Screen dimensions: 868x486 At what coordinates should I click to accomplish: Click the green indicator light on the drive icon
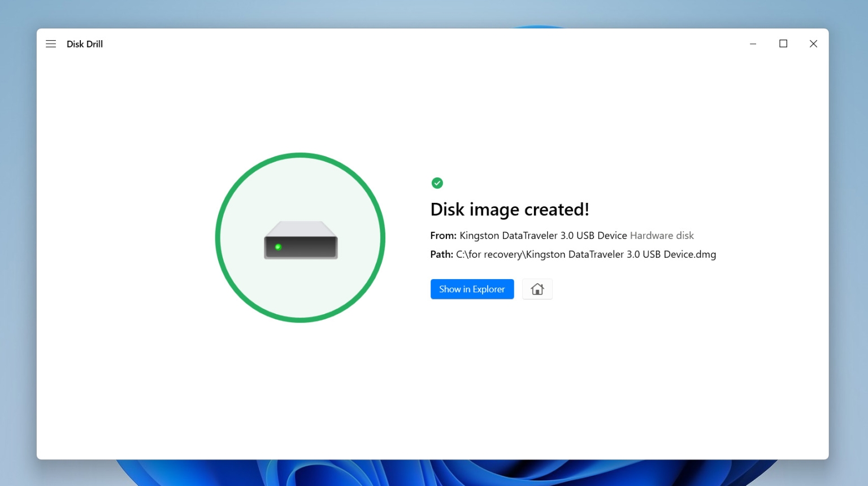click(x=278, y=247)
